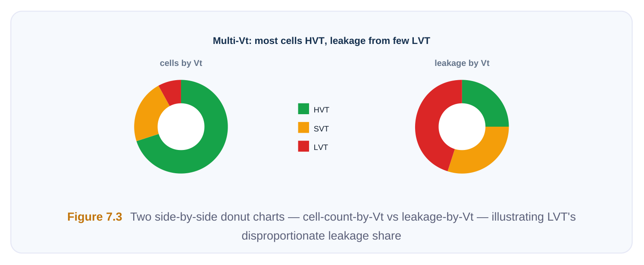
Task: Click the word 'disproportionate' in the caption
Action: pos(283,236)
